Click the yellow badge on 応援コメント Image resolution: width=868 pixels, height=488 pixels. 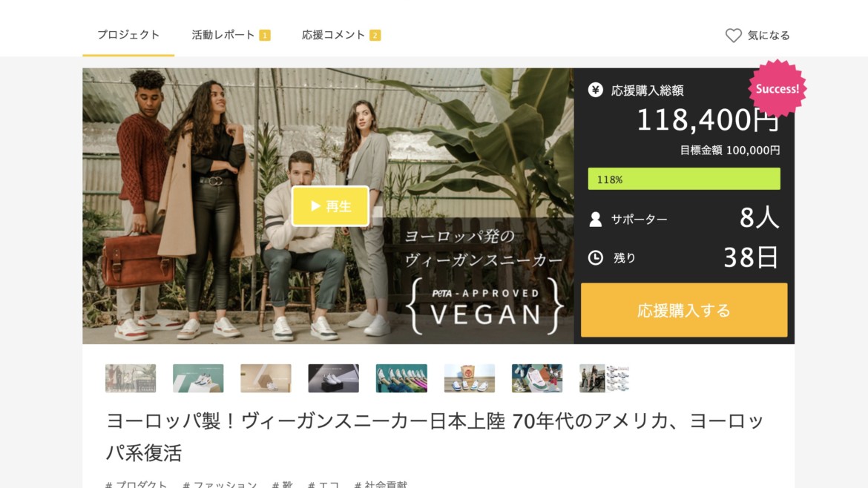(x=375, y=36)
